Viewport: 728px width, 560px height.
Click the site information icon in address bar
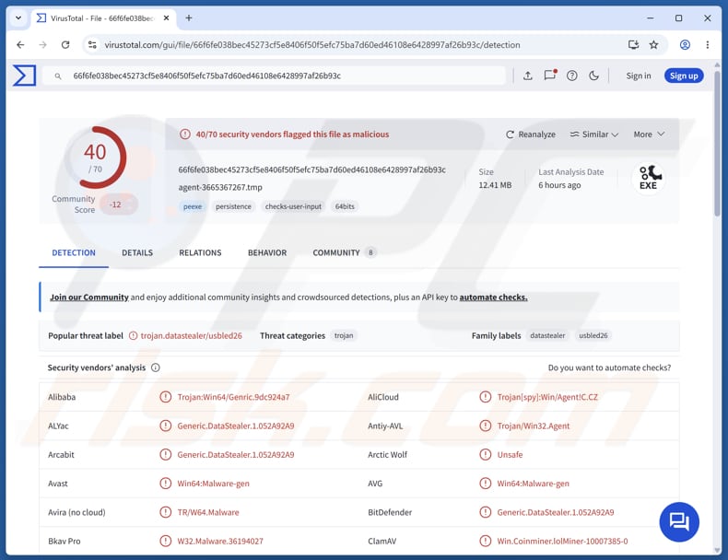[x=92, y=44]
